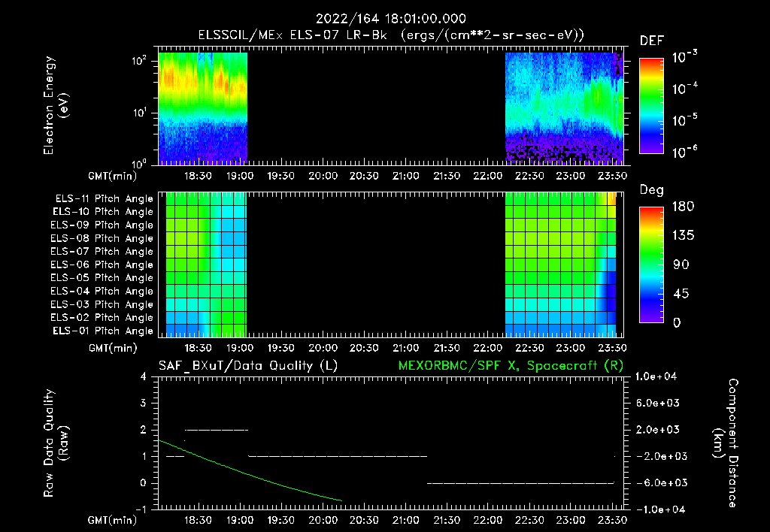Image resolution: width=770 pixels, height=532 pixels.
Task: Click the SAF_BXuT/Data Quality (L) title
Action: click(248, 366)
